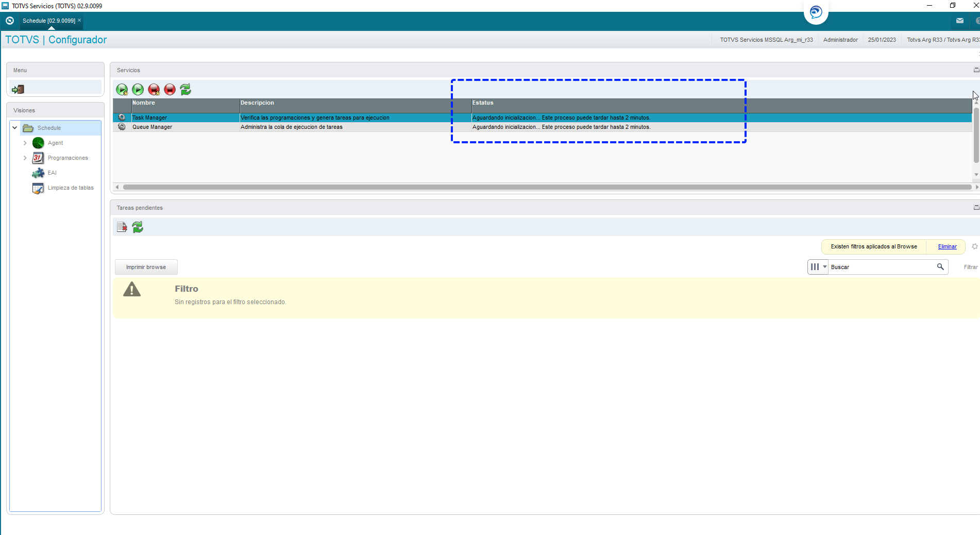
Task: Click the 'Totvs Arg R33' company label
Action: coord(943,40)
